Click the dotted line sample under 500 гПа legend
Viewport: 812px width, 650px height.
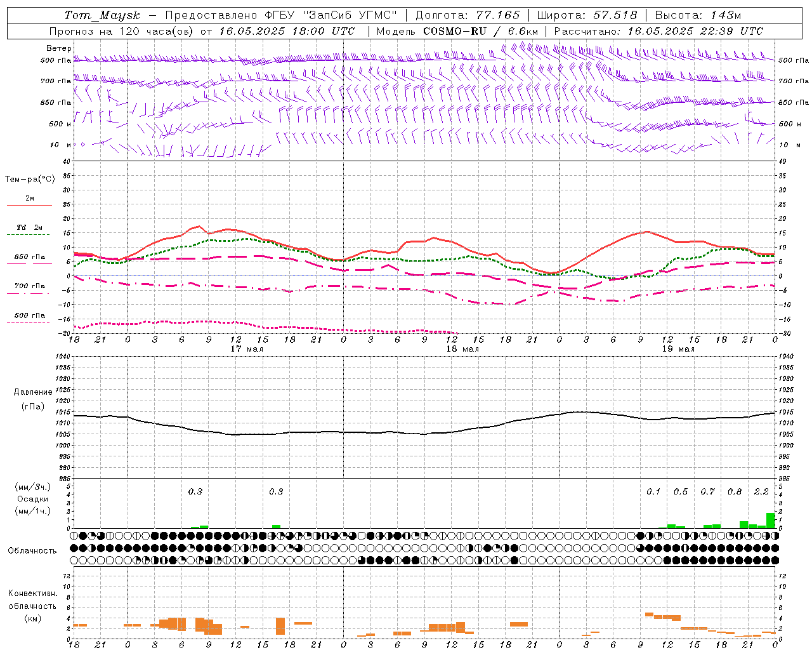(29, 323)
